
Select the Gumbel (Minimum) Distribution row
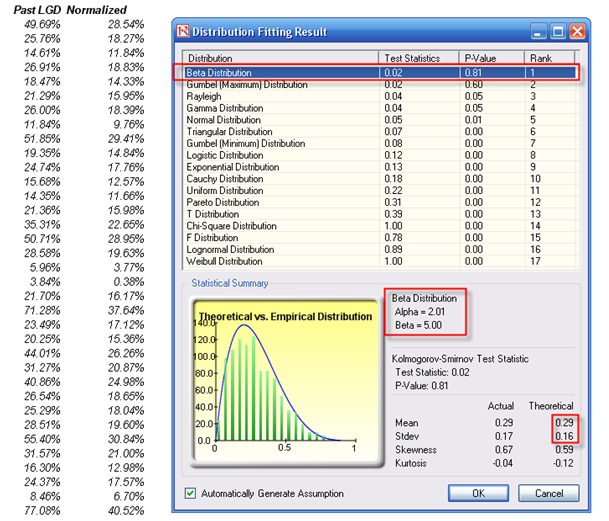(x=381, y=143)
